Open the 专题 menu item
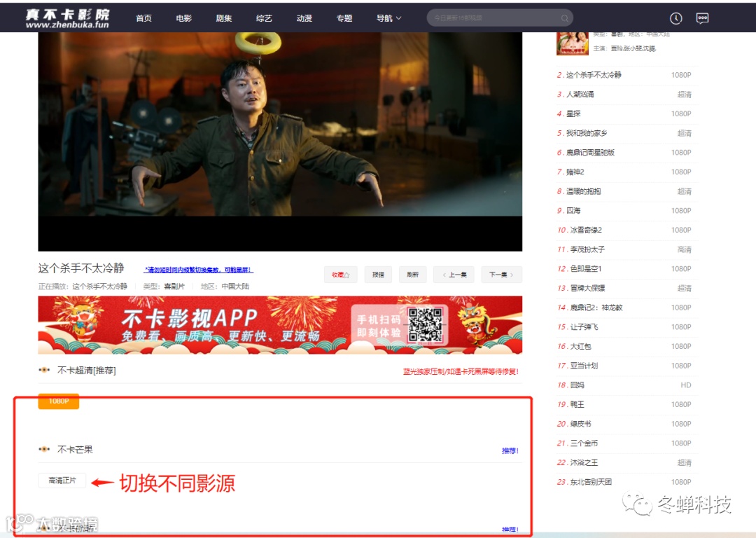Image resolution: width=756 pixels, height=538 pixels. (344, 18)
